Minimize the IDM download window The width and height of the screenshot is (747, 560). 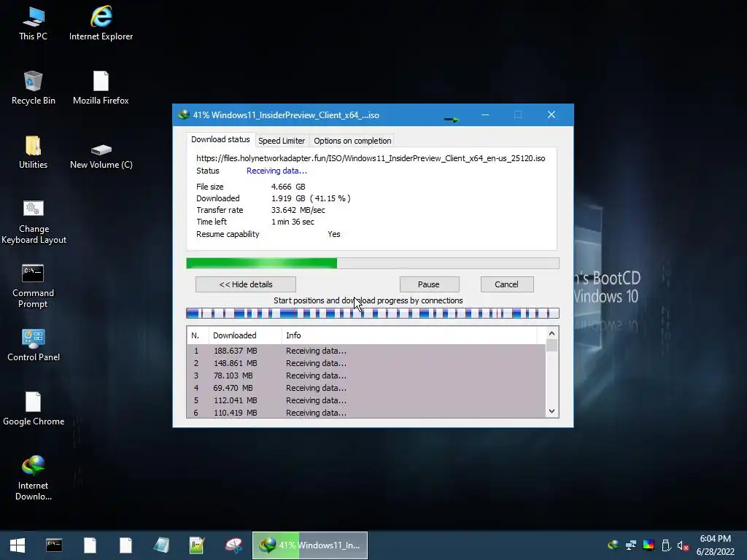point(485,114)
